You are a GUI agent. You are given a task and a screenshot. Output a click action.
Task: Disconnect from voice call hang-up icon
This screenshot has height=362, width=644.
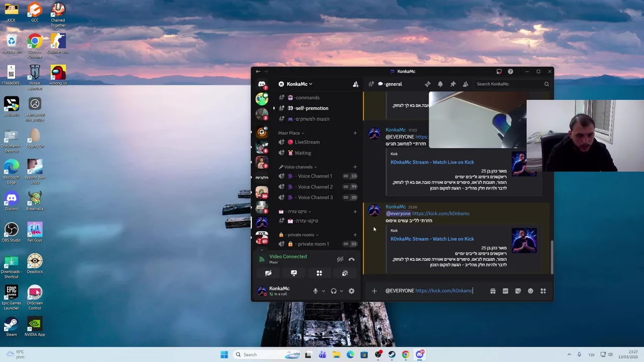352,259
